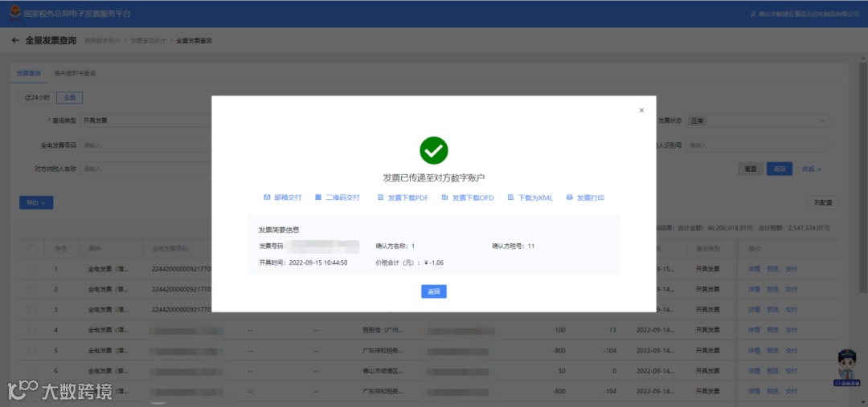This screenshot has width=868, height=407.
Task: Click the company name at top right
Action: 809,14
